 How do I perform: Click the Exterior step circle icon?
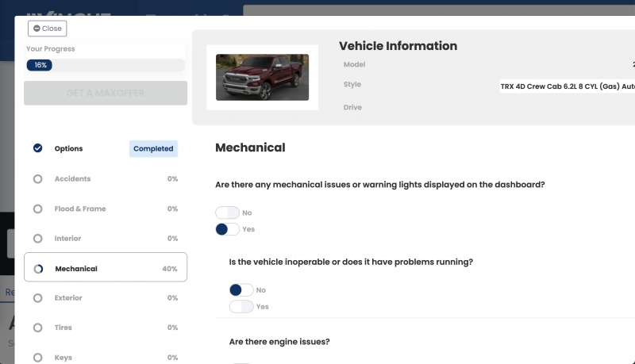pyautogui.click(x=37, y=298)
